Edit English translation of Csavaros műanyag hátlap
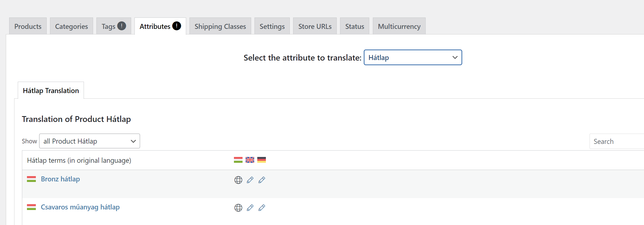Image resolution: width=644 pixels, height=225 pixels. click(x=250, y=208)
